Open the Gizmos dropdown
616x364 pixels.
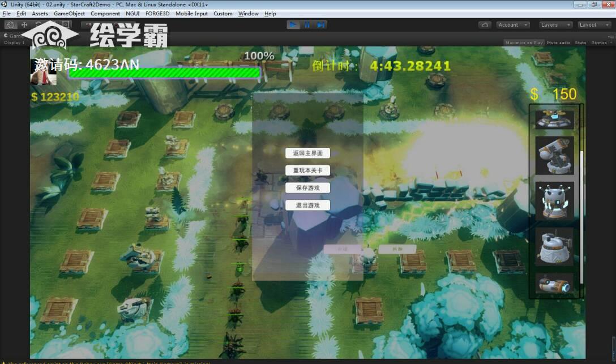click(601, 42)
